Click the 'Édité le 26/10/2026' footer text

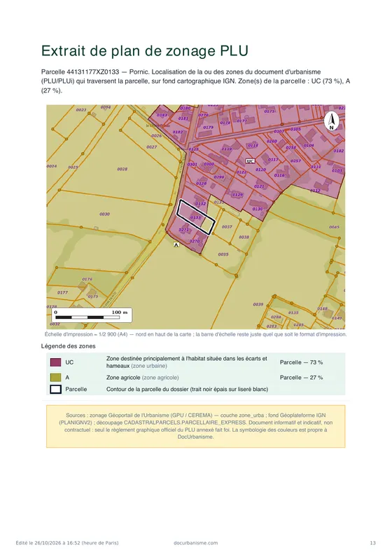point(67,542)
